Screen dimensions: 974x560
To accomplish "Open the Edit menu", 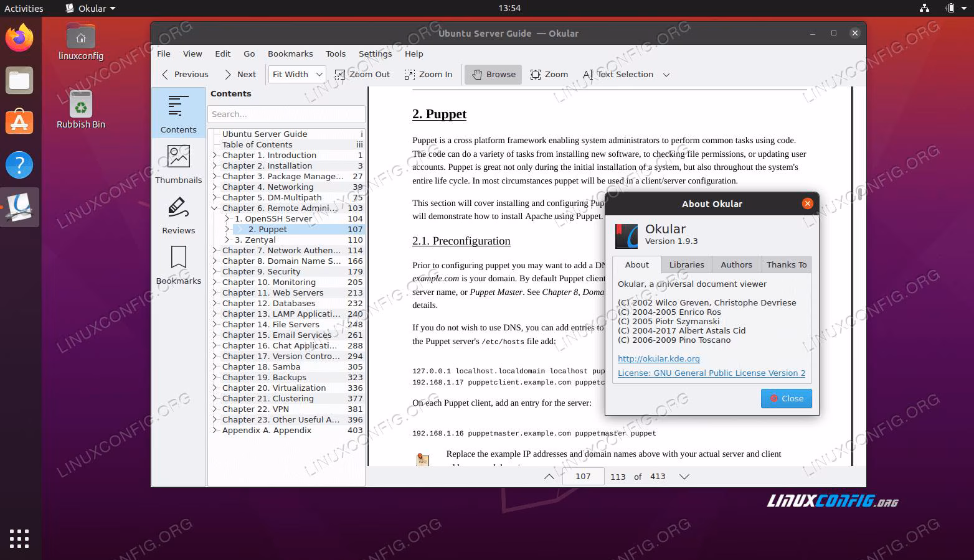I will 223,54.
